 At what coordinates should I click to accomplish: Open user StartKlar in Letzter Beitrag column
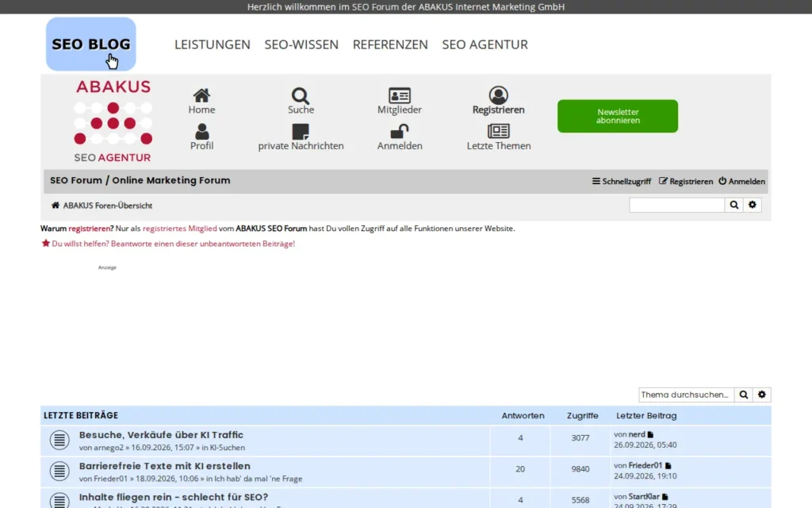[x=644, y=497]
